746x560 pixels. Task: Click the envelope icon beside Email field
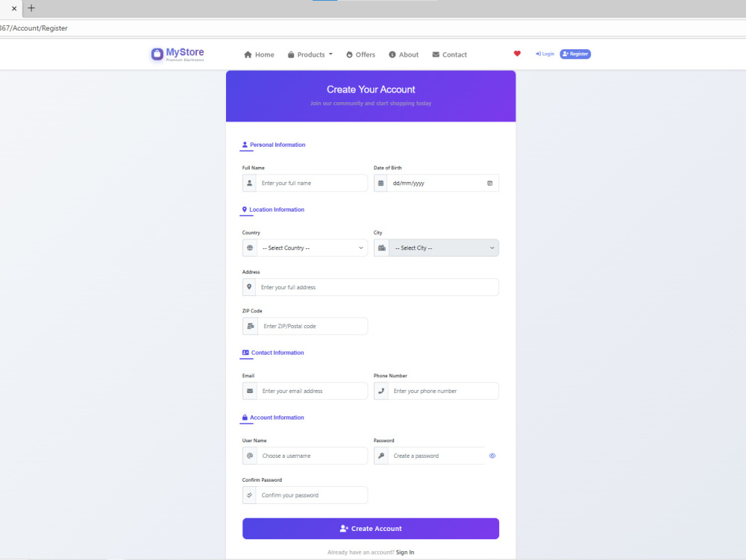250,391
